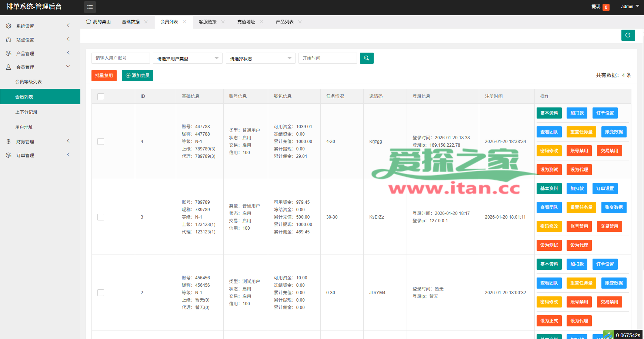Screen dimensions: 644x339
Task: Click the 系统设置 gear icon in sidebar
Action: pyautogui.click(x=9, y=26)
